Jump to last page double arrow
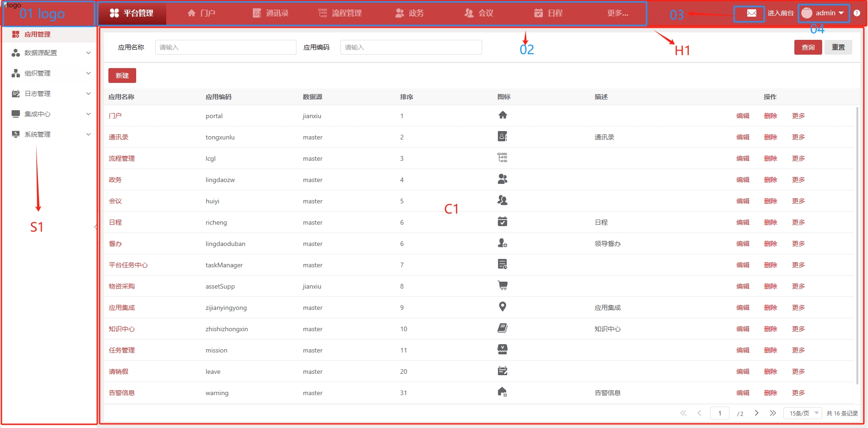868x428 pixels. [773, 413]
